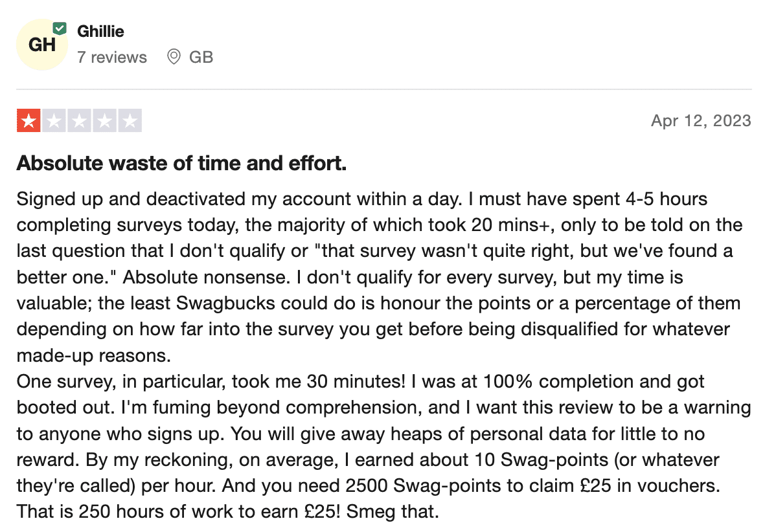Click the red filled first star
Screen dimensions: 776x532
coord(29,120)
